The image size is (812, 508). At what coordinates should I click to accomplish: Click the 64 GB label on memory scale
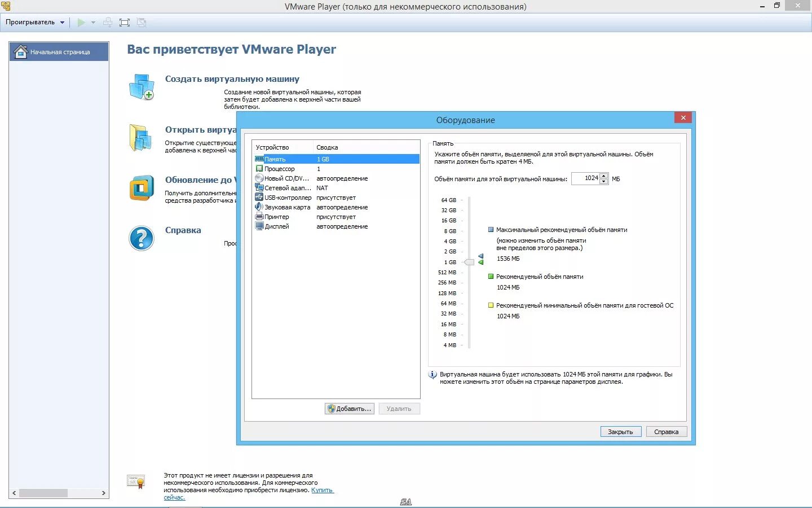click(449, 200)
